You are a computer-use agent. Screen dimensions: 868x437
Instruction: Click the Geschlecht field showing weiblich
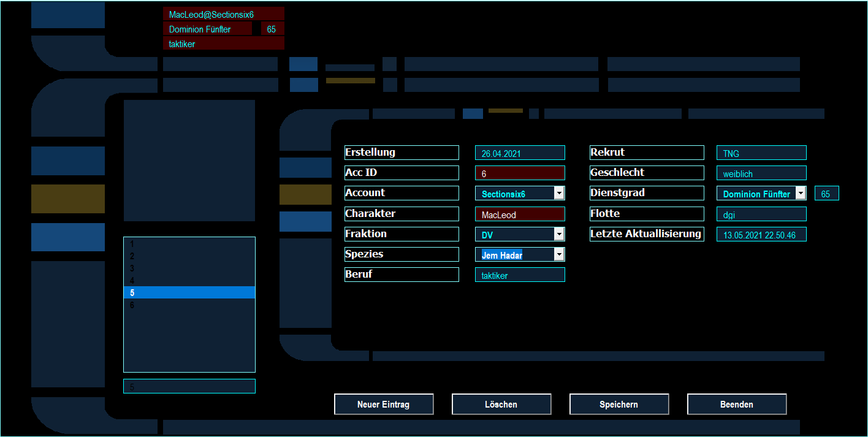tap(761, 173)
